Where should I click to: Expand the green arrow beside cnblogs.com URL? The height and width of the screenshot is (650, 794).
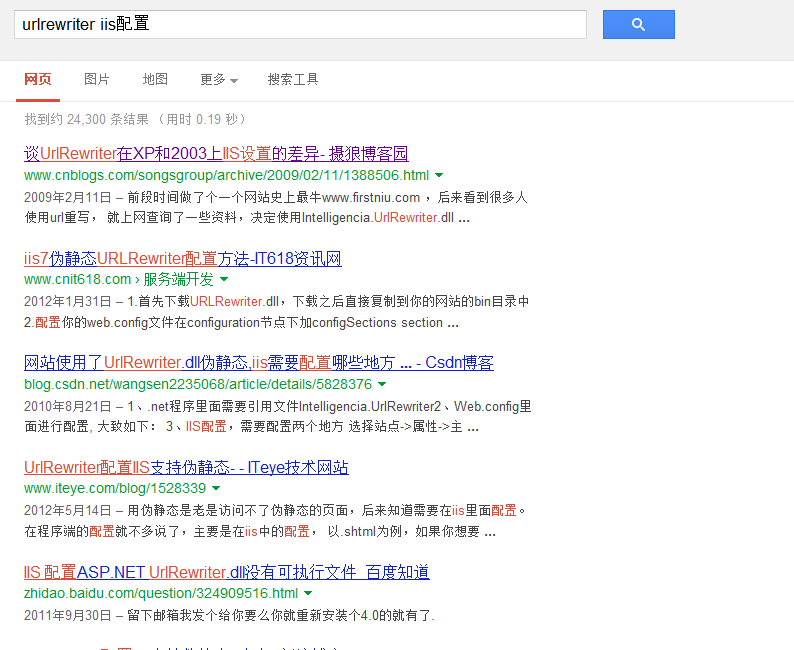pyautogui.click(x=439, y=175)
